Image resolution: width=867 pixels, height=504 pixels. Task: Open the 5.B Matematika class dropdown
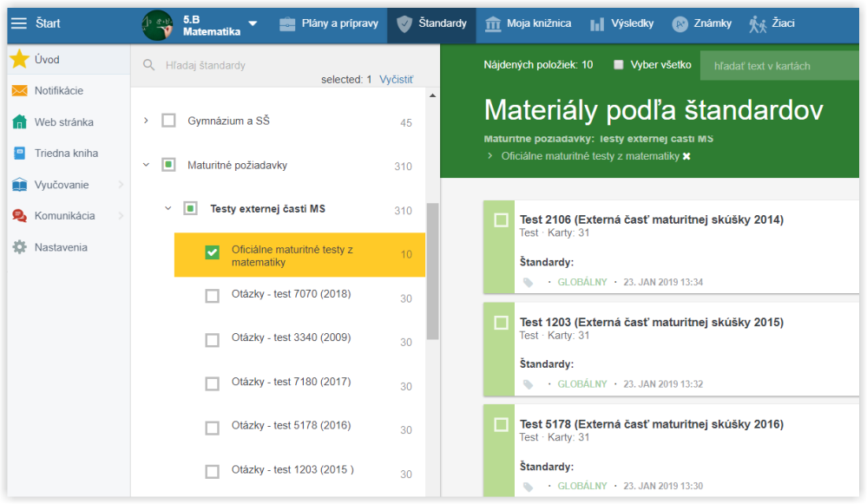(x=253, y=23)
